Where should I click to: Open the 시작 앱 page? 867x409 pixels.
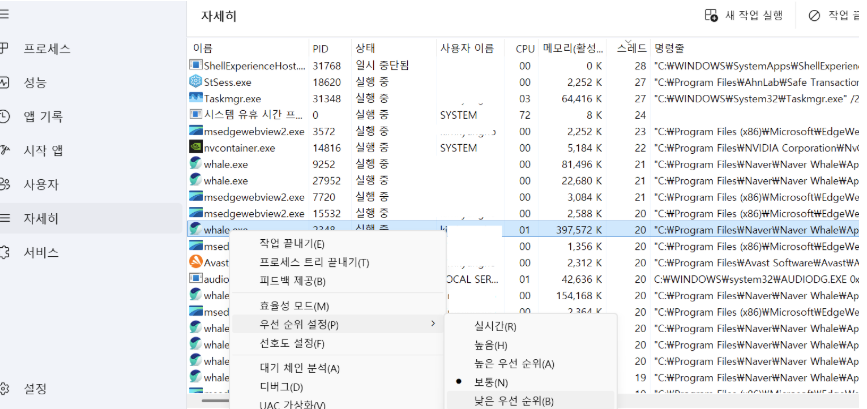pos(43,150)
